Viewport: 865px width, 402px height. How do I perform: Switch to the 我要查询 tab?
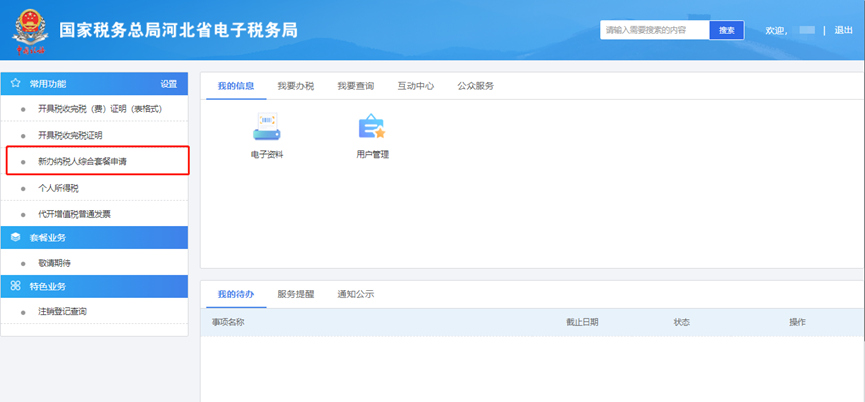point(356,86)
